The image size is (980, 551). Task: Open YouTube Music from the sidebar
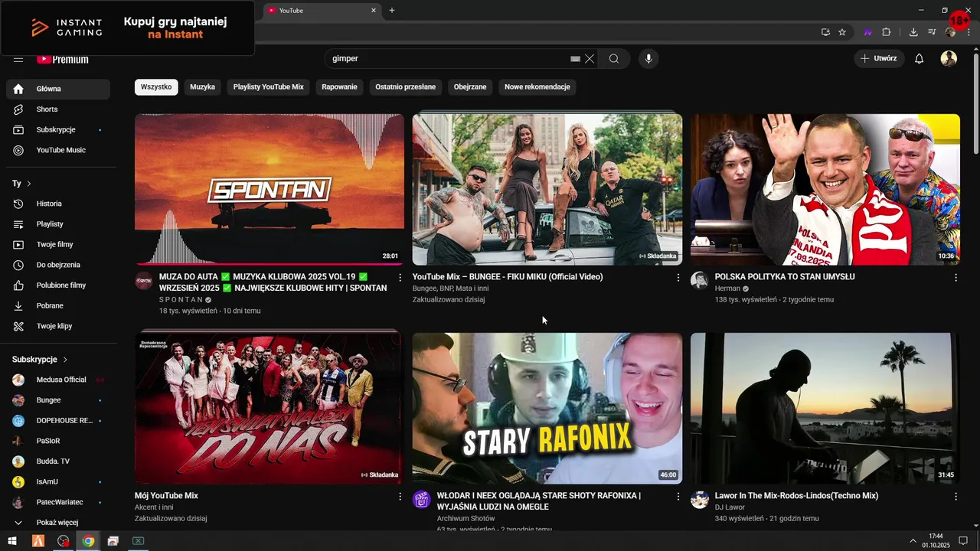tap(58, 150)
